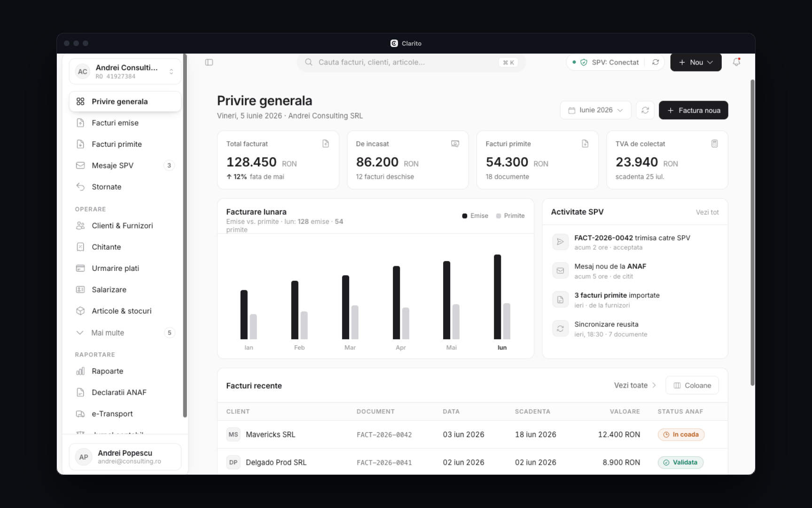The width and height of the screenshot is (812, 508).
Task: Expand Mai multe in sidebar
Action: [x=125, y=333]
